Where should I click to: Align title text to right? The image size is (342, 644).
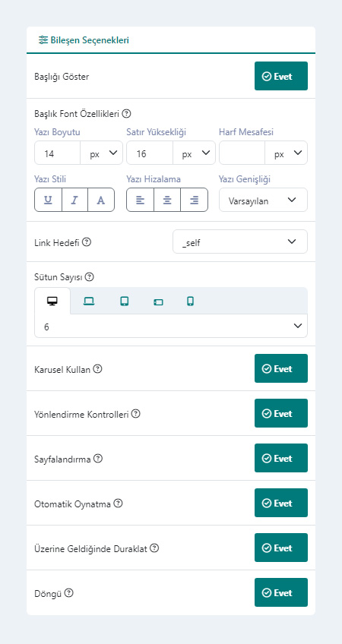pyautogui.click(x=194, y=200)
